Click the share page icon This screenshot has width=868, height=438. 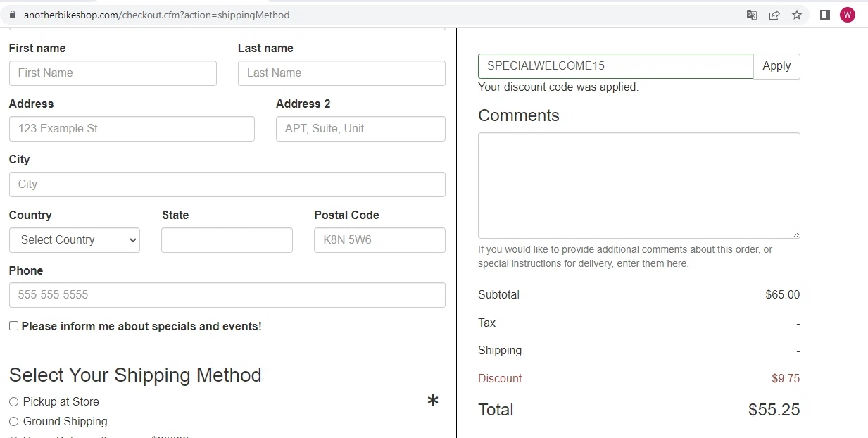(774, 15)
